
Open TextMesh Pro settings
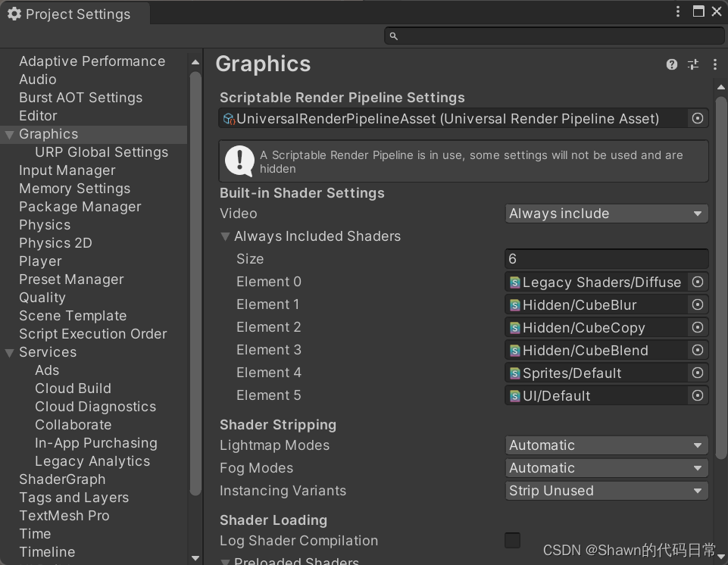tap(64, 516)
